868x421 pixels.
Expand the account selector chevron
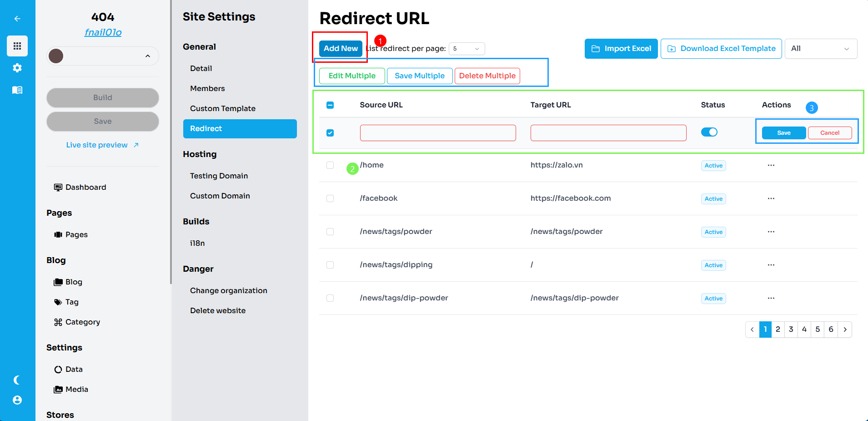[x=148, y=56]
